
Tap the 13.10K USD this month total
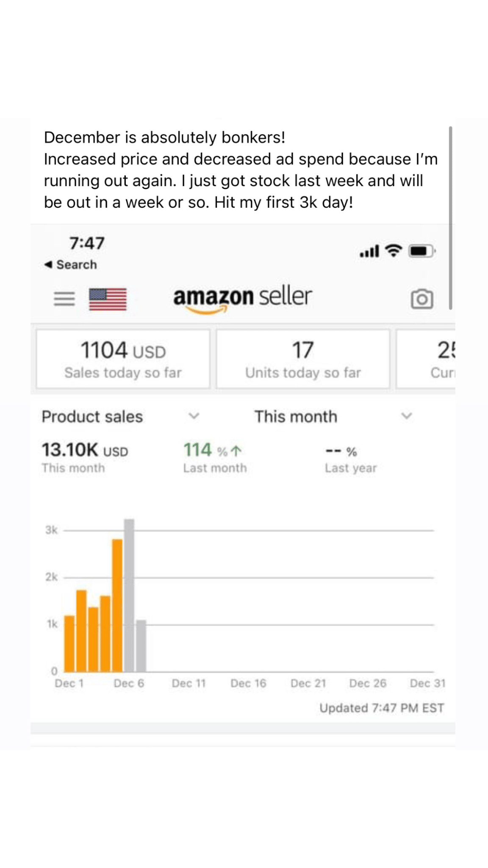click(x=85, y=457)
